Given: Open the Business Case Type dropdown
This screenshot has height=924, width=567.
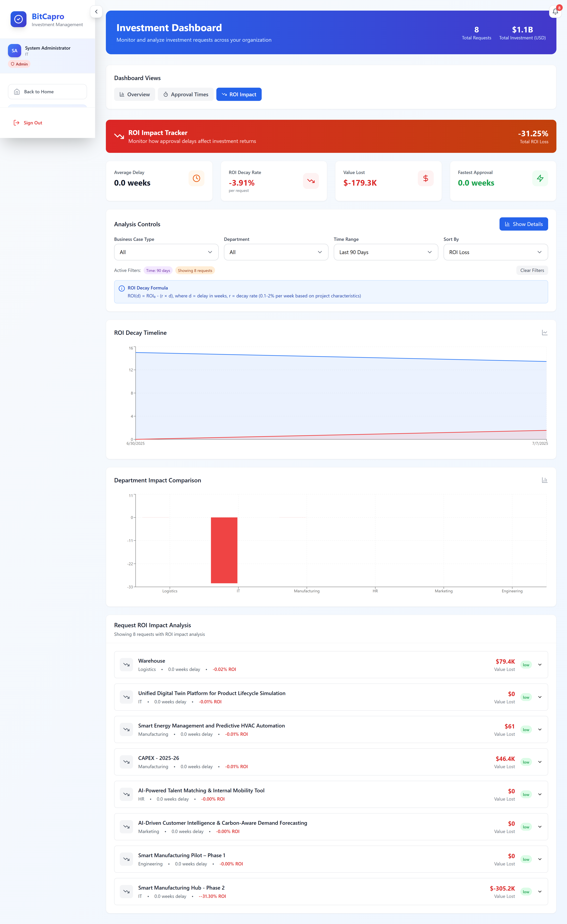Looking at the screenshot, I should coord(166,252).
